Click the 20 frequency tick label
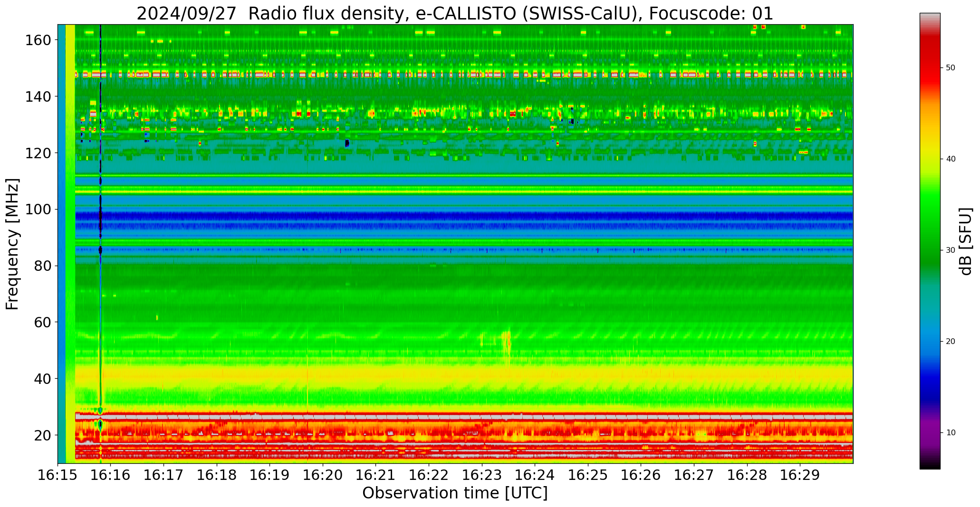Viewport: 980px width, 507px height. [x=42, y=435]
